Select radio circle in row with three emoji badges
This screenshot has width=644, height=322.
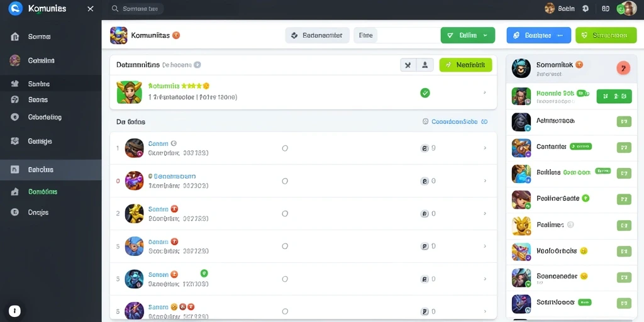[285, 311]
